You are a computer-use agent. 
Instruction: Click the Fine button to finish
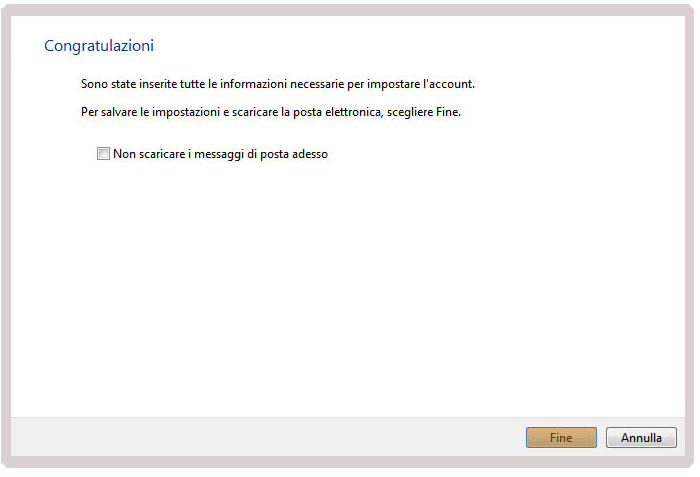pyautogui.click(x=561, y=437)
